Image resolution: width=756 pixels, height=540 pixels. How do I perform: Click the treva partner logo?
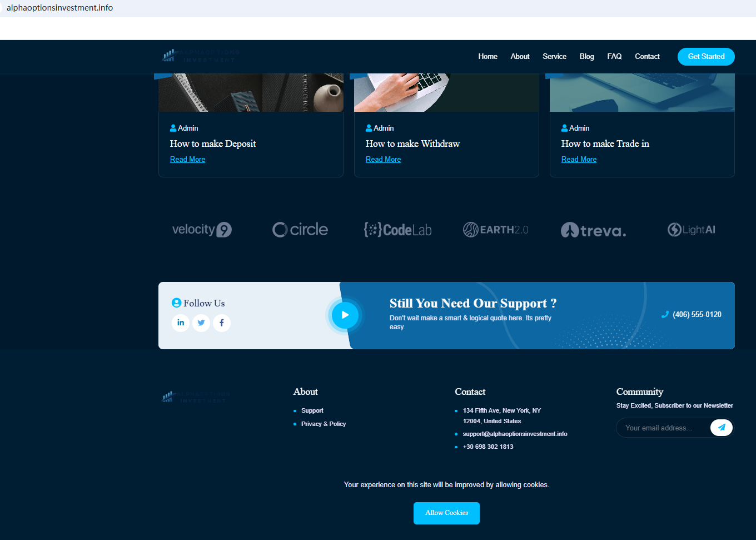coord(594,230)
